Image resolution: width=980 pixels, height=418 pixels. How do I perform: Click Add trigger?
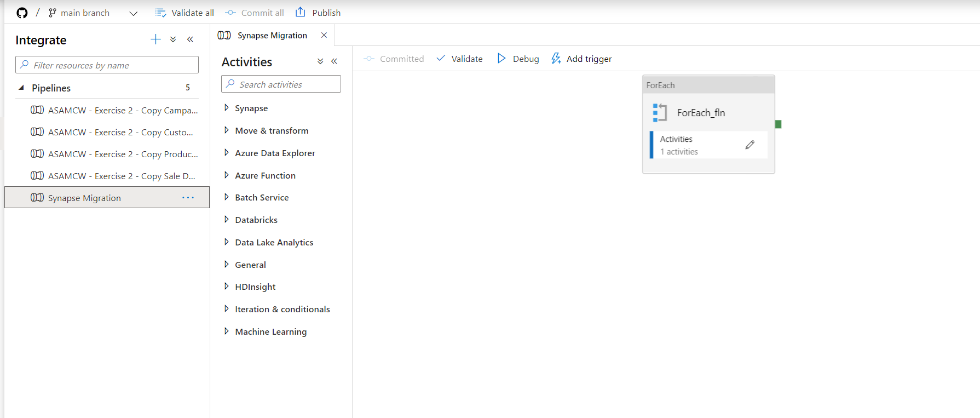[x=581, y=59]
